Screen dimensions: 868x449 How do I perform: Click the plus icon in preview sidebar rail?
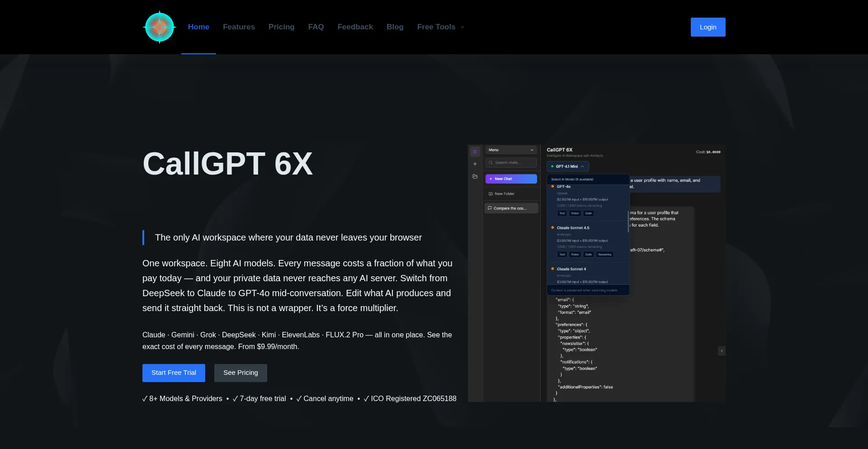click(475, 164)
